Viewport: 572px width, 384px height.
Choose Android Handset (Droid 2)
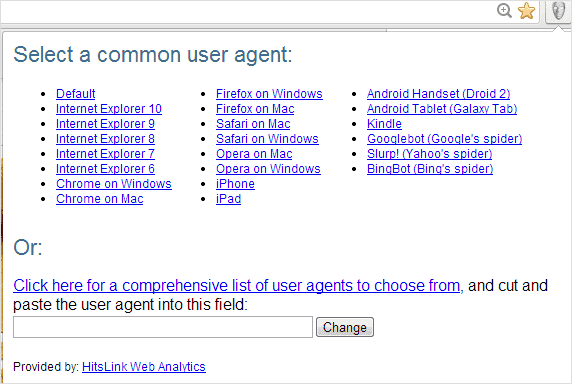[x=438, y=94]
